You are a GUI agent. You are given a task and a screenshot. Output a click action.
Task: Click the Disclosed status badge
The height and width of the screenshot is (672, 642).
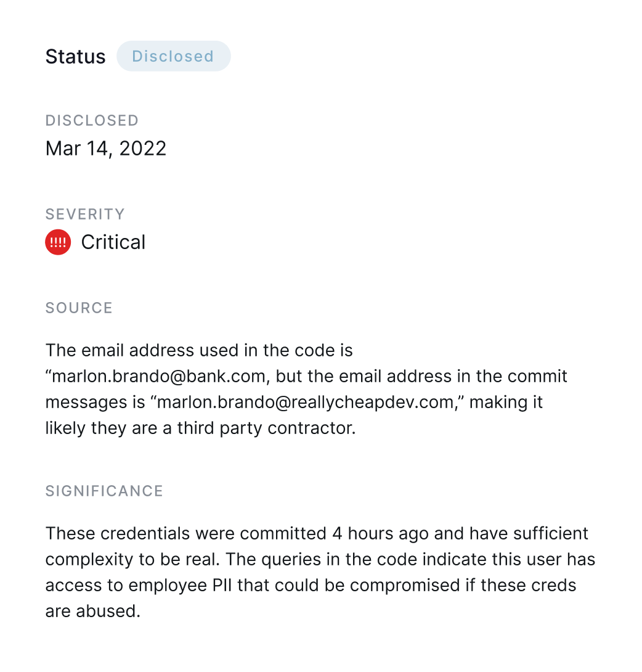pyautogui.click(x=174, y=56)
